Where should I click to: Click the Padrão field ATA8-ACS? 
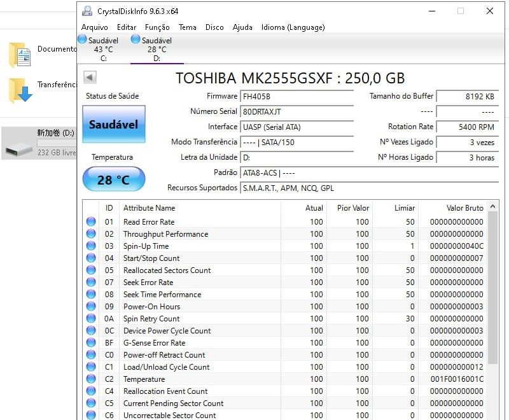[370, 173]
